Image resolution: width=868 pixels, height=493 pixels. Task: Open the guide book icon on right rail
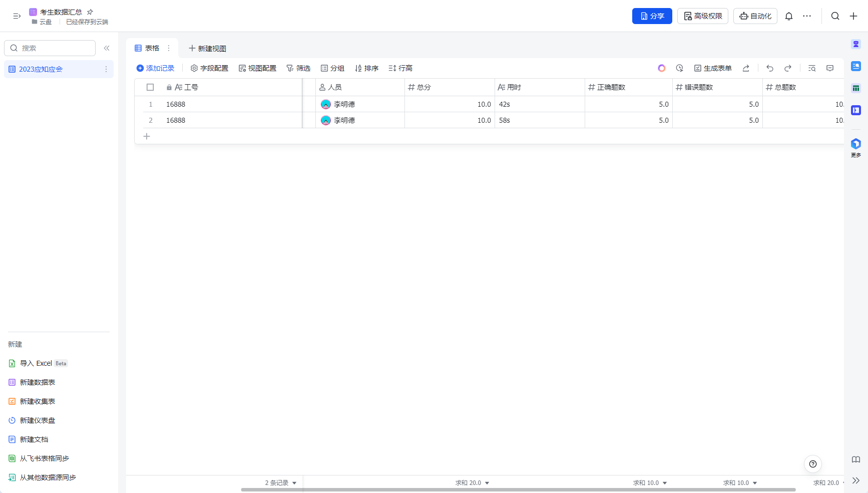856,459
